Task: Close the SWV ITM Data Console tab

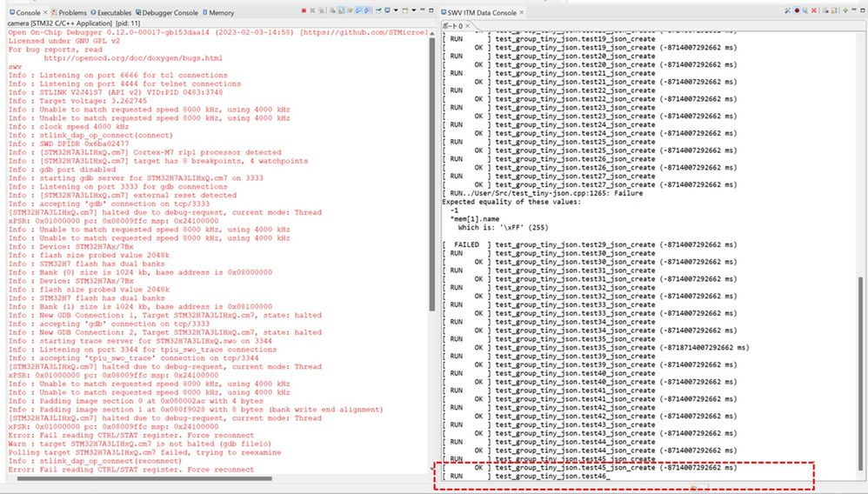Action: [522, 12]
